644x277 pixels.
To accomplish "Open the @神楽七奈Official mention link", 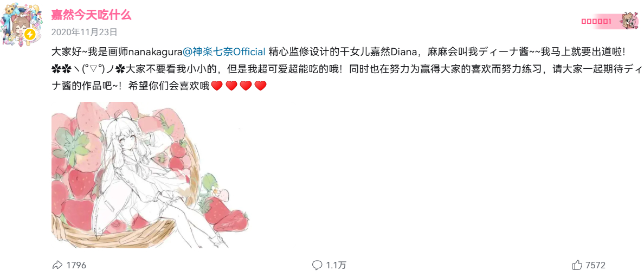I will (x=224, y=52).
